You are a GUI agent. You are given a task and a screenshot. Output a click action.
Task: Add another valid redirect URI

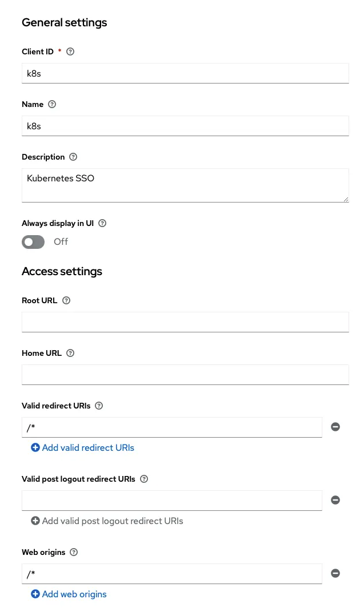83,447
